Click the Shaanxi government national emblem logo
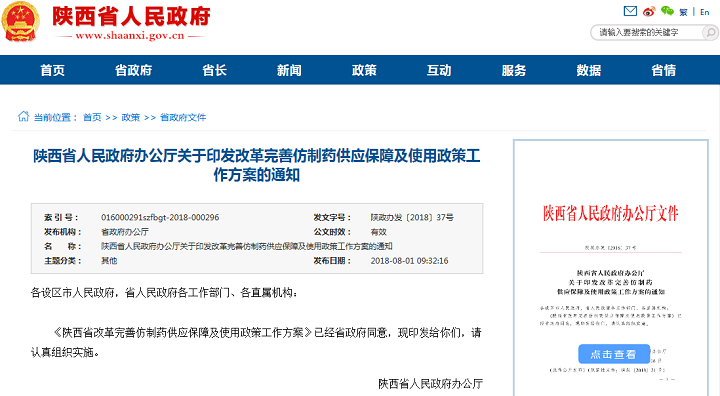The image size is (720, 396). (20, 22)
